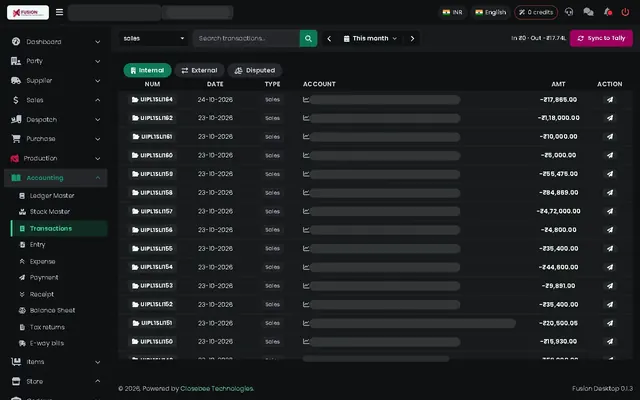Sort by the AMT column header

point(558,84)
